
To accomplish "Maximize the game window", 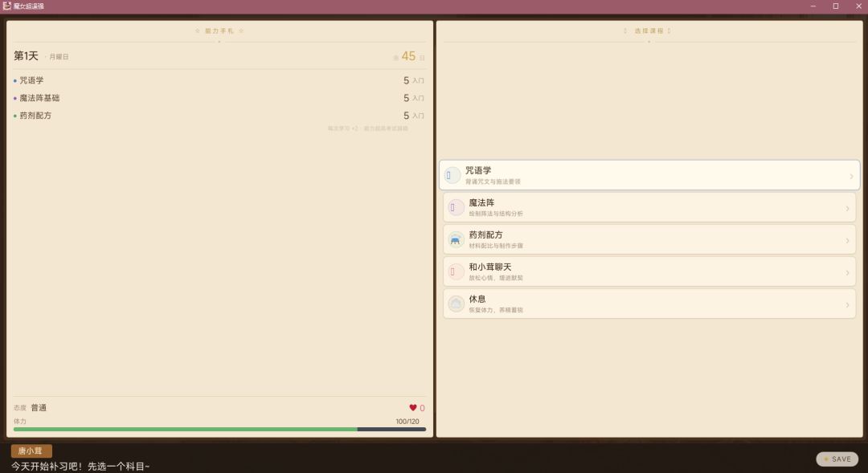I will [x=836, y=6].
